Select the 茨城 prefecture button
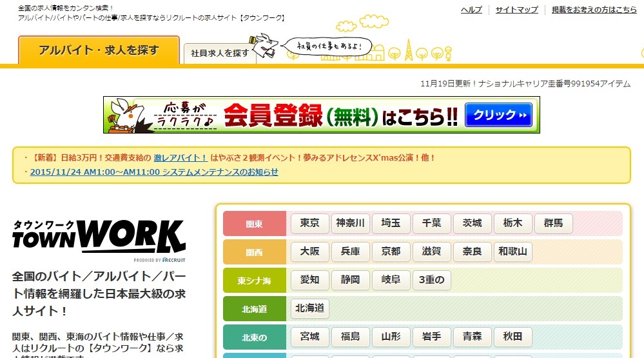This screenshot has height=358, width=644. (473, 223)
